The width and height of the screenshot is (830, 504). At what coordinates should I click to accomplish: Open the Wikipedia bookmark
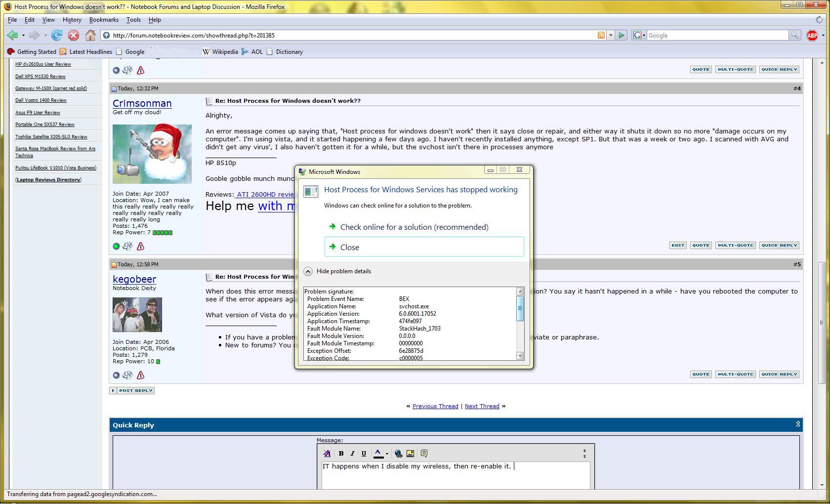220,51
